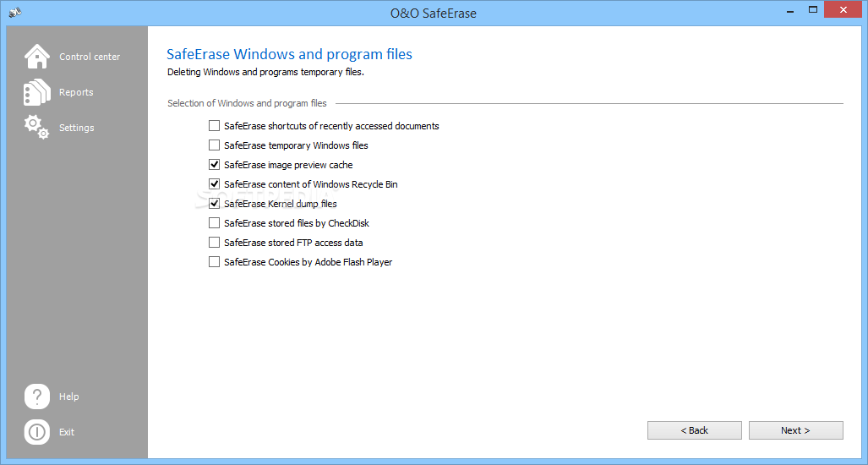868x465 pixels.
Task: Click the Help question mark icon
Action: 37,397
